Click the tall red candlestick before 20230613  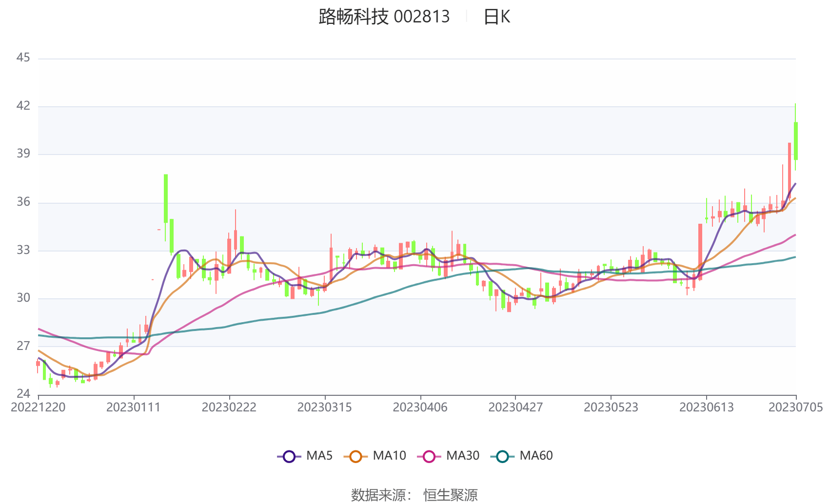(700, 252)
